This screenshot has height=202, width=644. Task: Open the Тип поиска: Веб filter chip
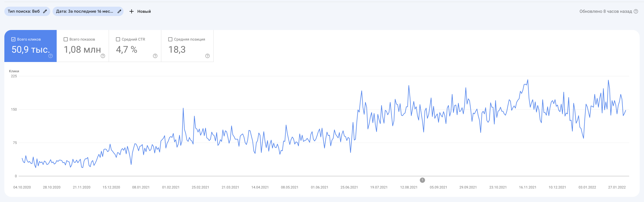click(x=24, y=11)
